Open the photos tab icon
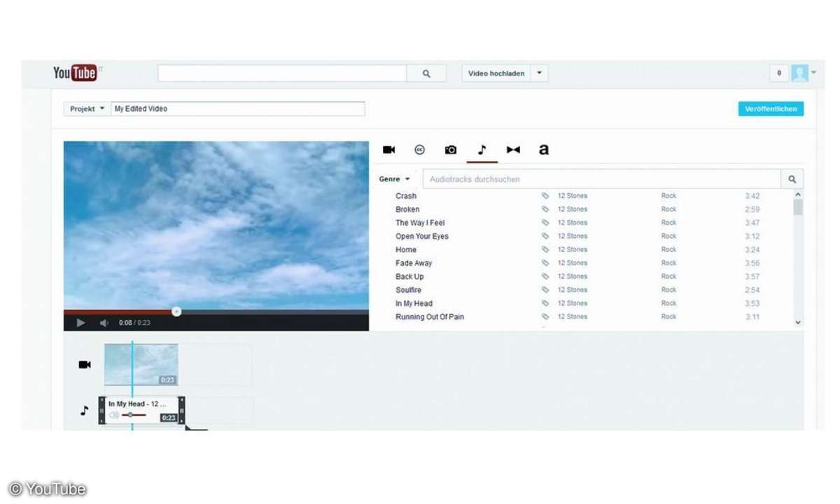Viewport: 840px width, 504px height. pyautogui.click(x=451, y=150)
